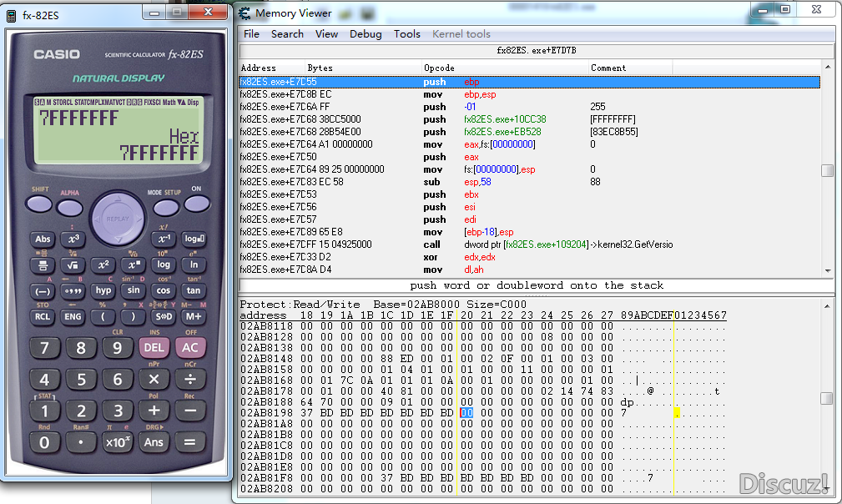
Task: Click disassembler scrollbar up arrow
Action: click(828, 67)
